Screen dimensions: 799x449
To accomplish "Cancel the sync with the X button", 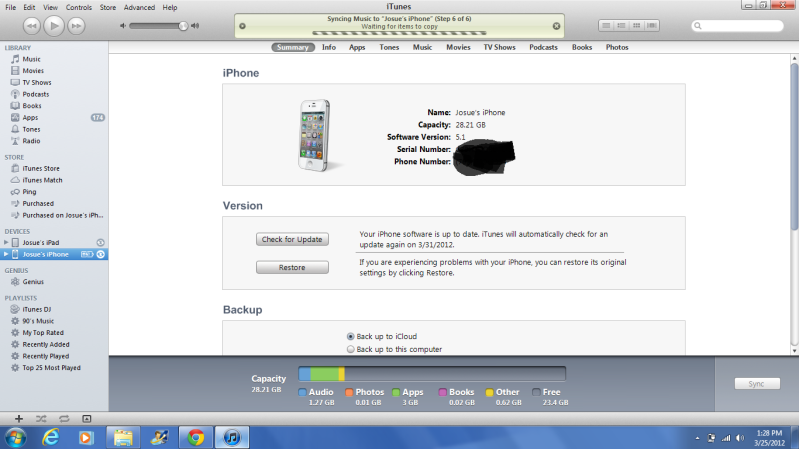I will pyautogui.click(x=556, y=26).
